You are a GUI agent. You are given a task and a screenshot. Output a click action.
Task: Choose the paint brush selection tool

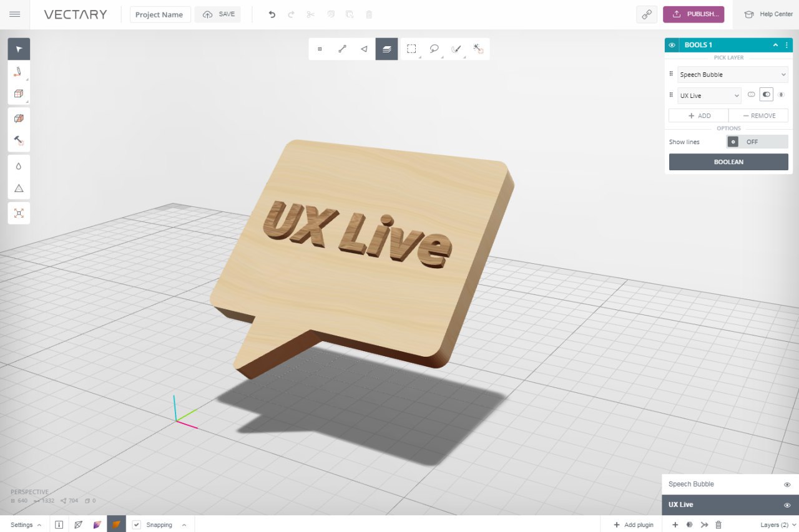[456, 49]
